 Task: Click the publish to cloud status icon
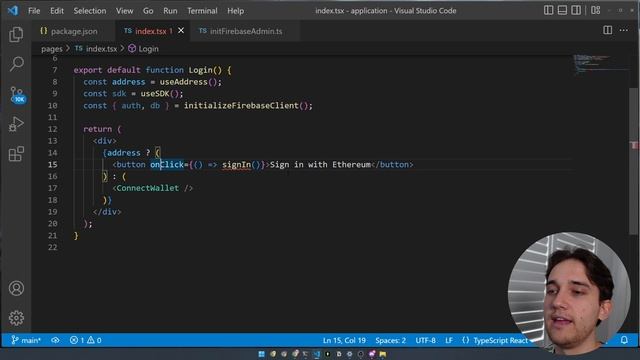tap(55, 340)
